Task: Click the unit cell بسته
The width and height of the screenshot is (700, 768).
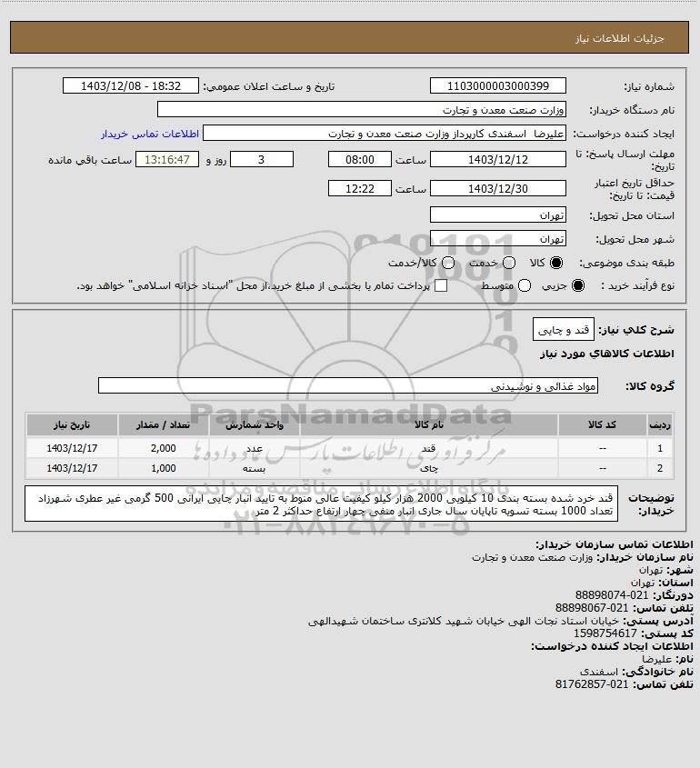Action: tap(255, 468)
